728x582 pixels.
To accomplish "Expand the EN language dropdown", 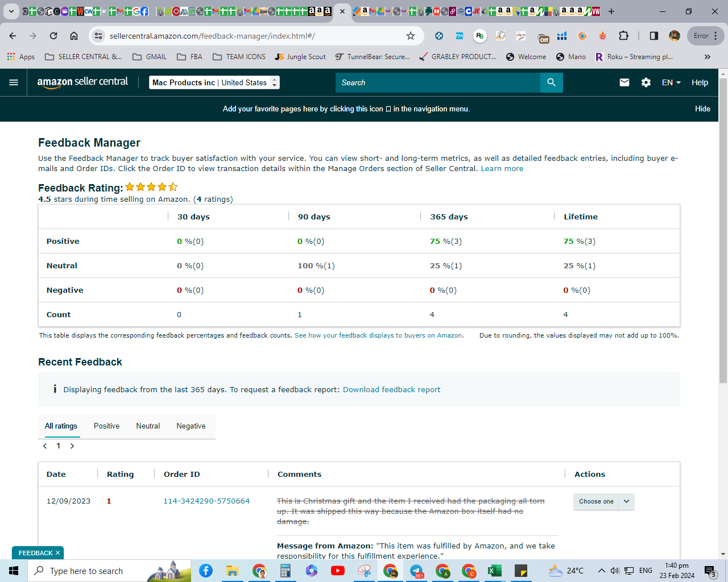I will pos(671,82).
